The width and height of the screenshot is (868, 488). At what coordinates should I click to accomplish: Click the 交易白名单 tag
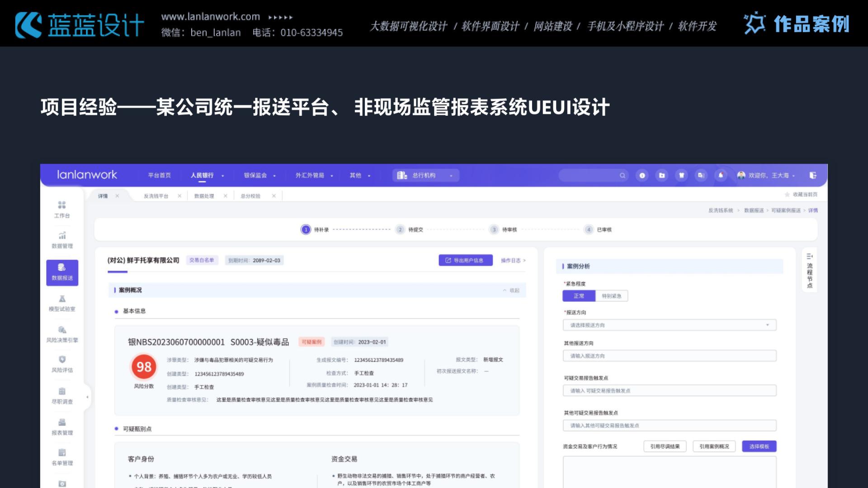(202, 260)
